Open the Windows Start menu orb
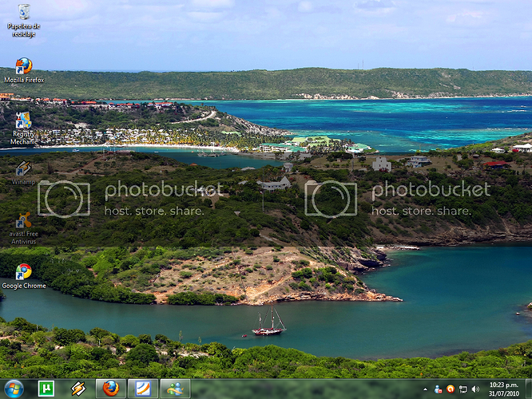 (14, 389)
